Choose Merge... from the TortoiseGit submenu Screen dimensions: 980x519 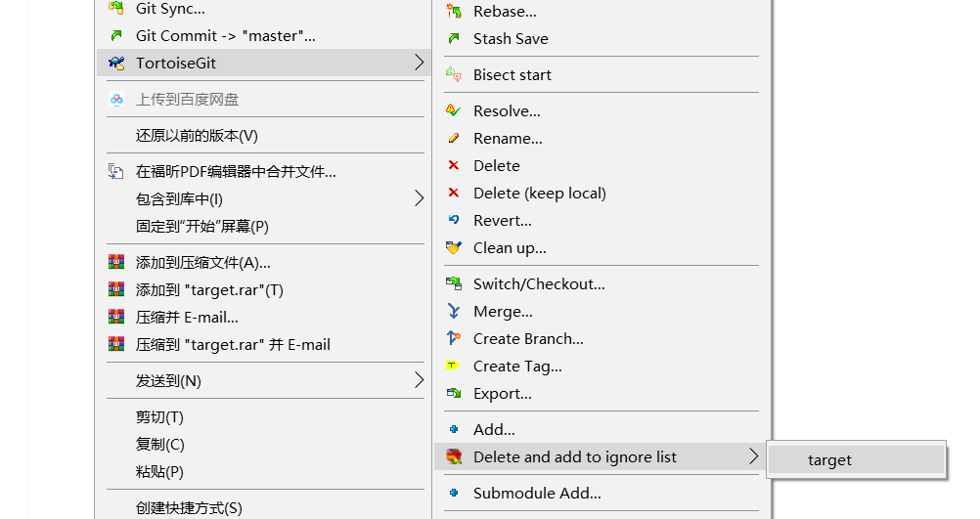pyautogui.click(x=503, y=312)
